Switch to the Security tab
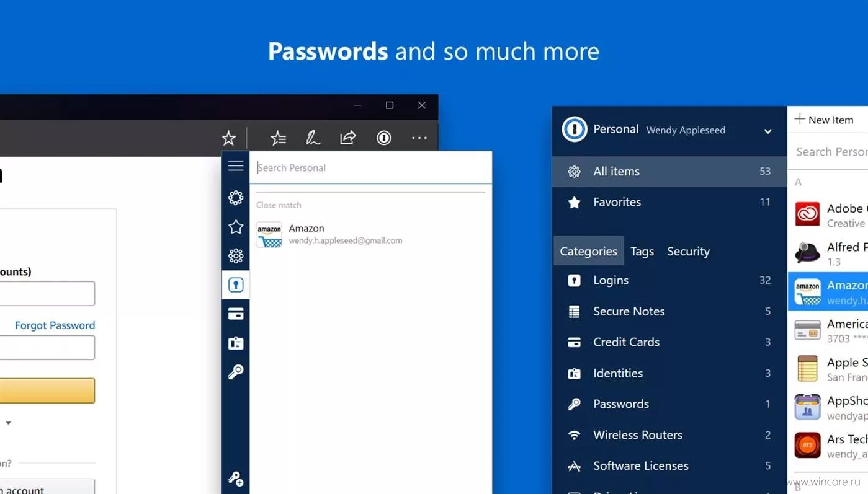868x494 pixels. [x=688, y=251]
